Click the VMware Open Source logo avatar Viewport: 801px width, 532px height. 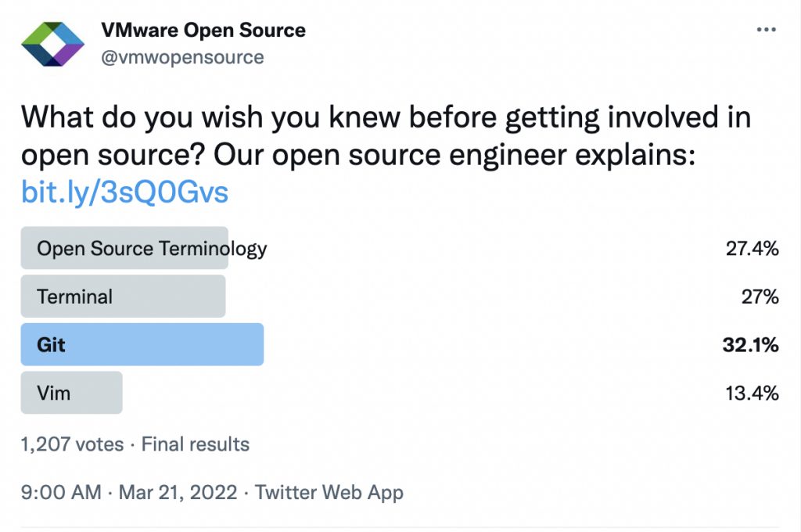point(52,45)
